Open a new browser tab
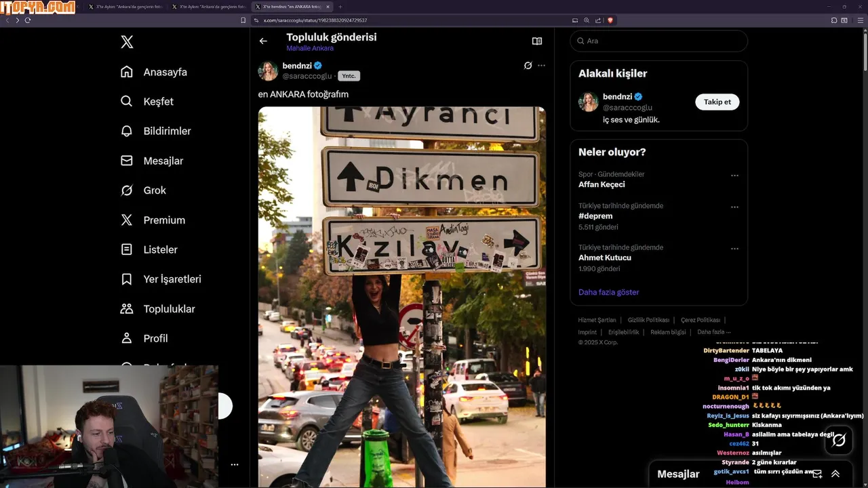868x488 pixels. pos(341,7)
